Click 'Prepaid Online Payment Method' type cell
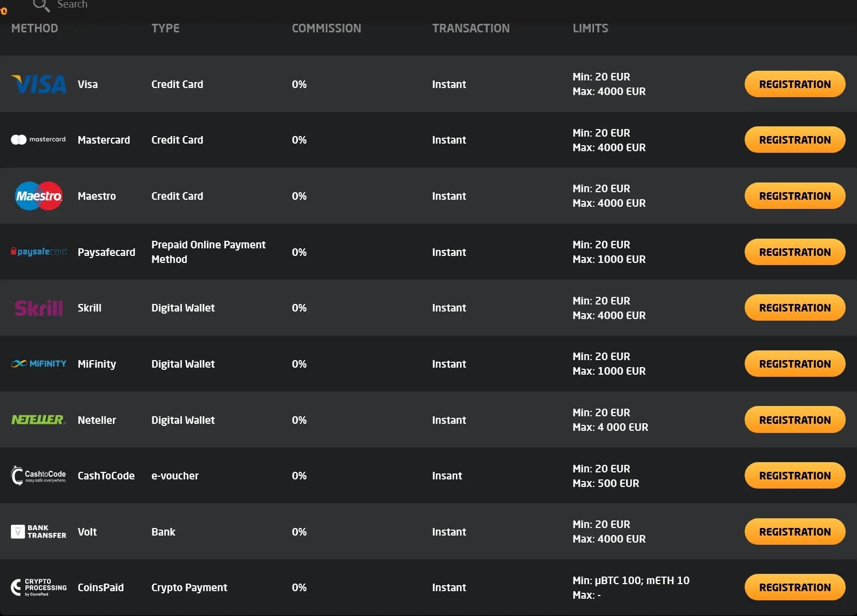Viewport: 857px width, 616px height. [x=208, y=252]
